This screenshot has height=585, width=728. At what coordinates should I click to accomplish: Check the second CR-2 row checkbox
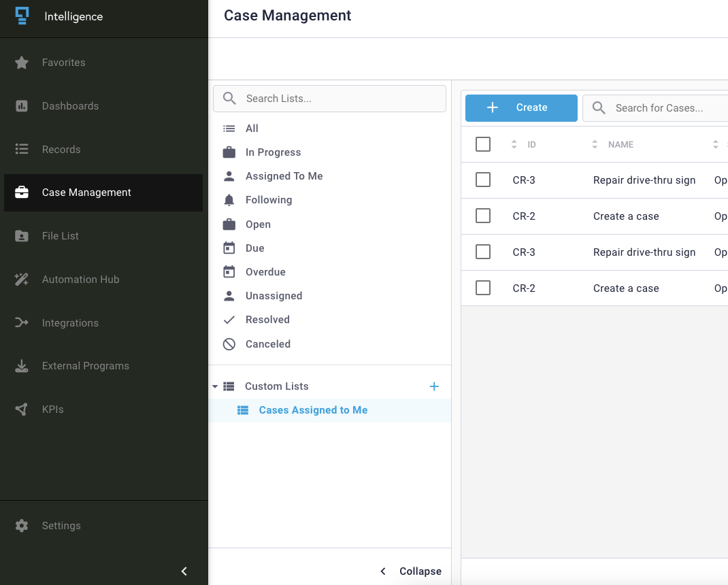coord(483,288)
